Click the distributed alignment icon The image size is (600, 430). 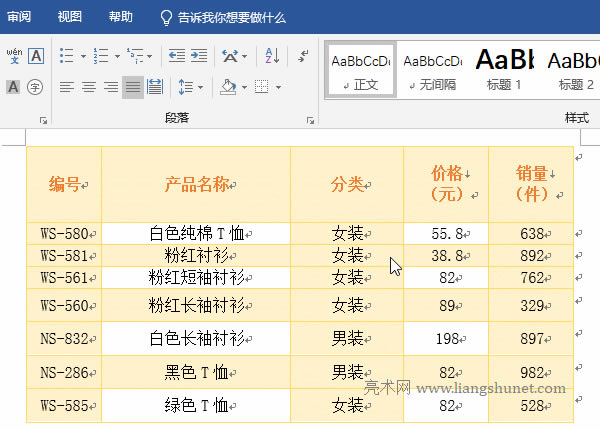155,88
